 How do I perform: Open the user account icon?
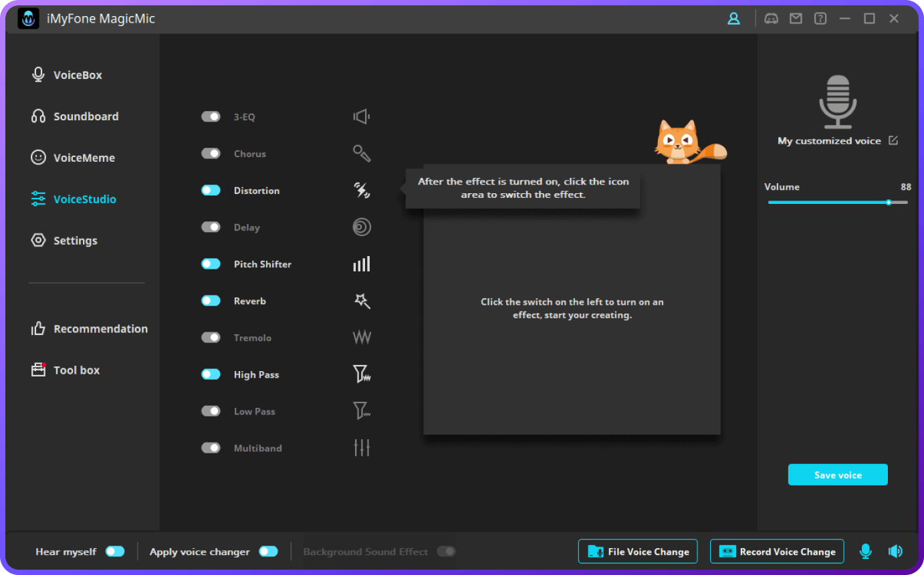(x=733, y=19)
